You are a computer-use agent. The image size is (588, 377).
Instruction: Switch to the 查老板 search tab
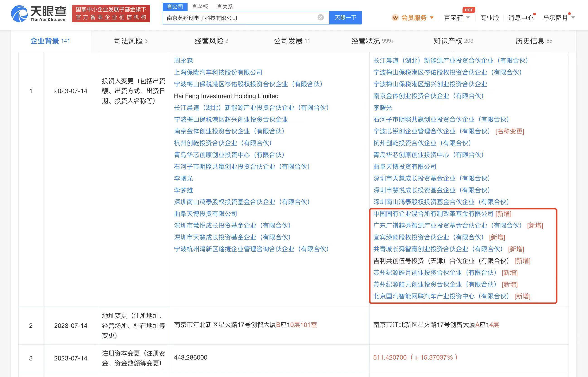[x=200, y=7]
